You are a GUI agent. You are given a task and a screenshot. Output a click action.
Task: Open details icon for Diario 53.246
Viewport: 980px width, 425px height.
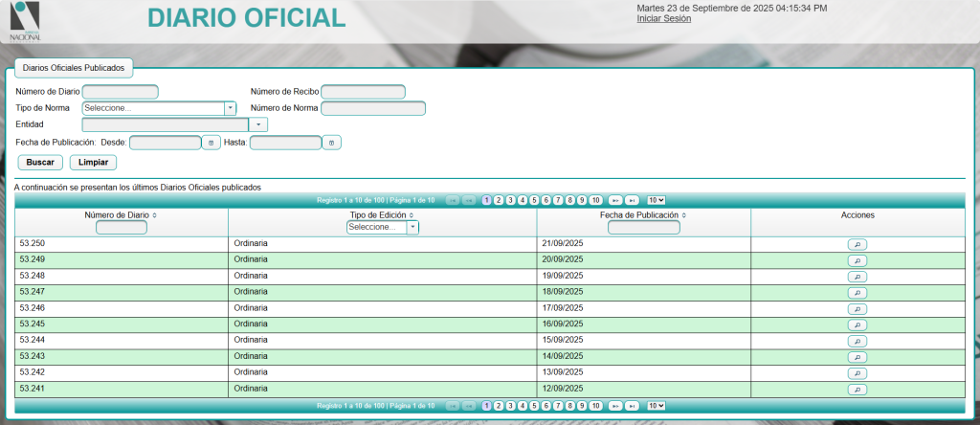857,309
